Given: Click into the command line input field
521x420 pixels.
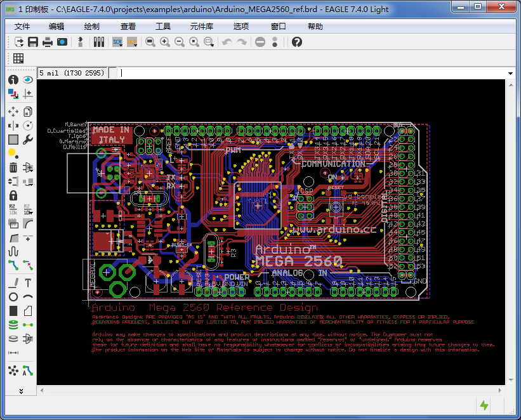Looking at the screenshot, I should coord(312,73).
